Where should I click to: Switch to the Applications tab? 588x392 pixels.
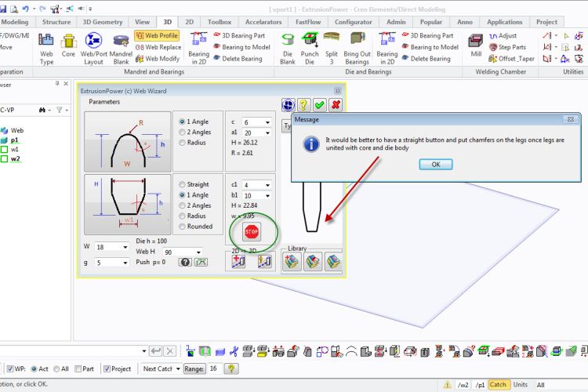coord(504,22)
